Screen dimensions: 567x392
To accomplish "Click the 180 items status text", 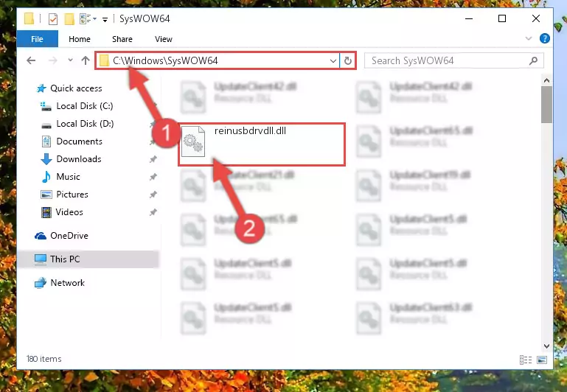I will (x=44, y=359).
